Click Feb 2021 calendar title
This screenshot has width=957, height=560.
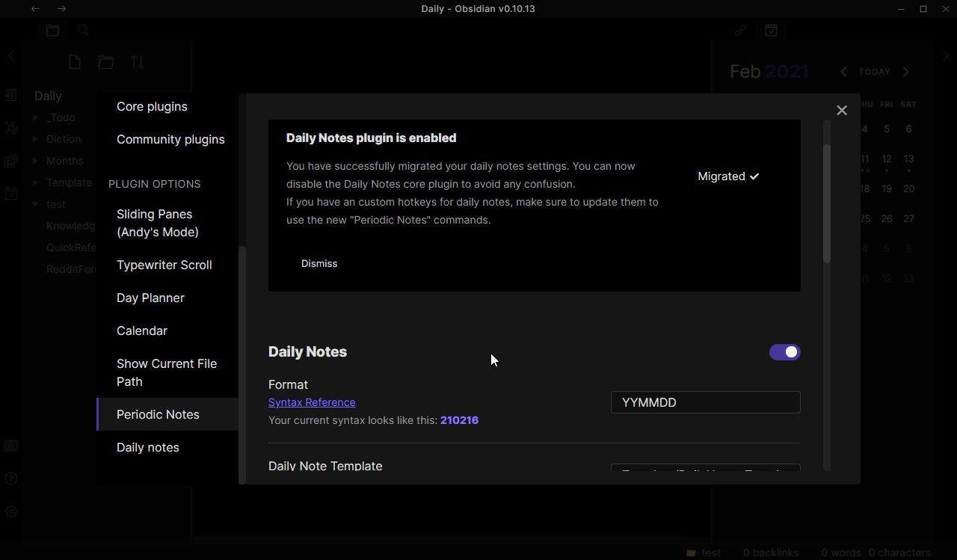(x=769, y=72)
